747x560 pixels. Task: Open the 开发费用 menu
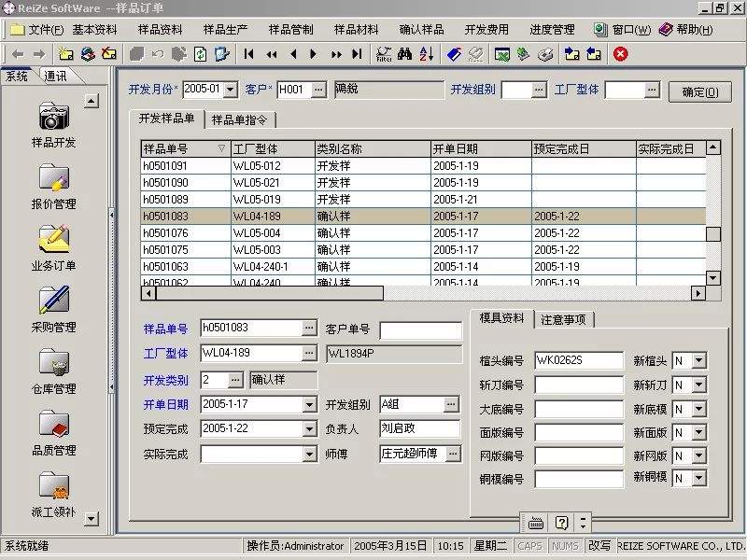click(486, 30)
